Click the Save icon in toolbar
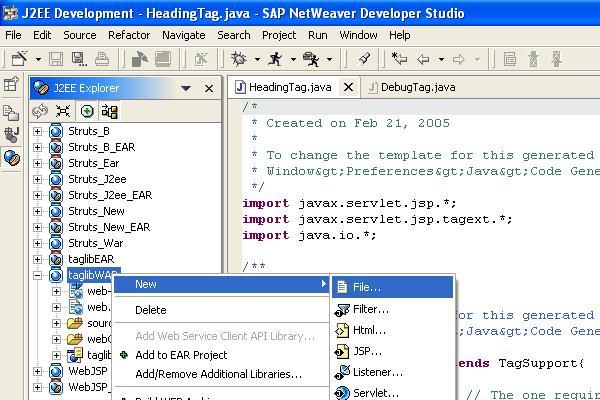 [56, 60]
